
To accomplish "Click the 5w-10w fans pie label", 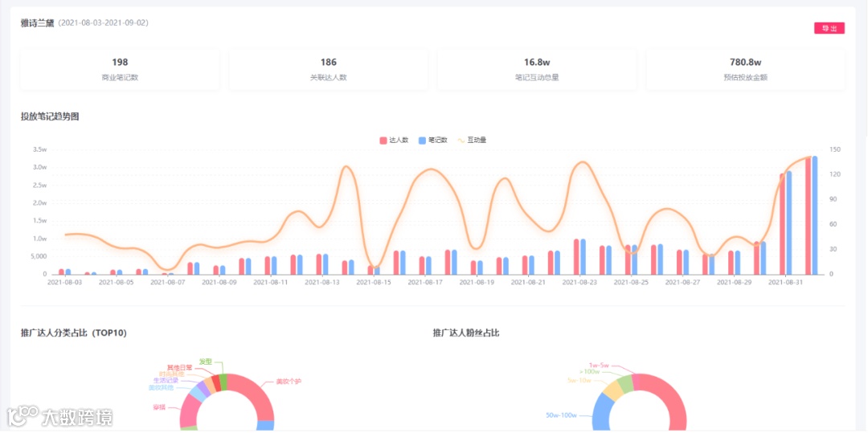I will point(579,381).
